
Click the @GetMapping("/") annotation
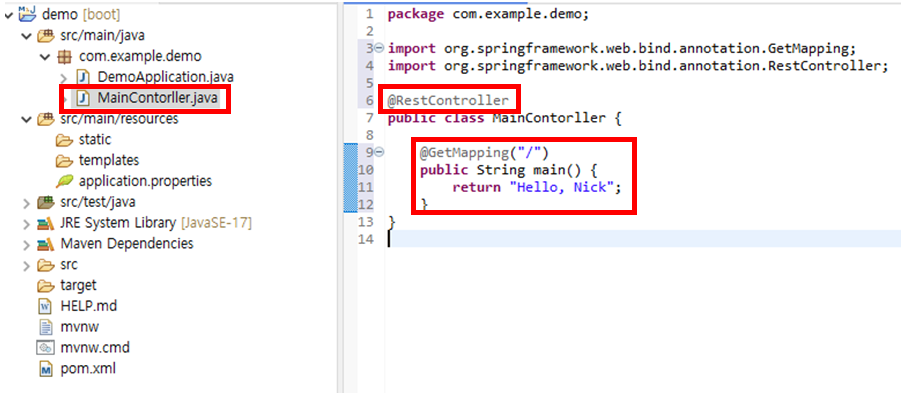(483, 153)
